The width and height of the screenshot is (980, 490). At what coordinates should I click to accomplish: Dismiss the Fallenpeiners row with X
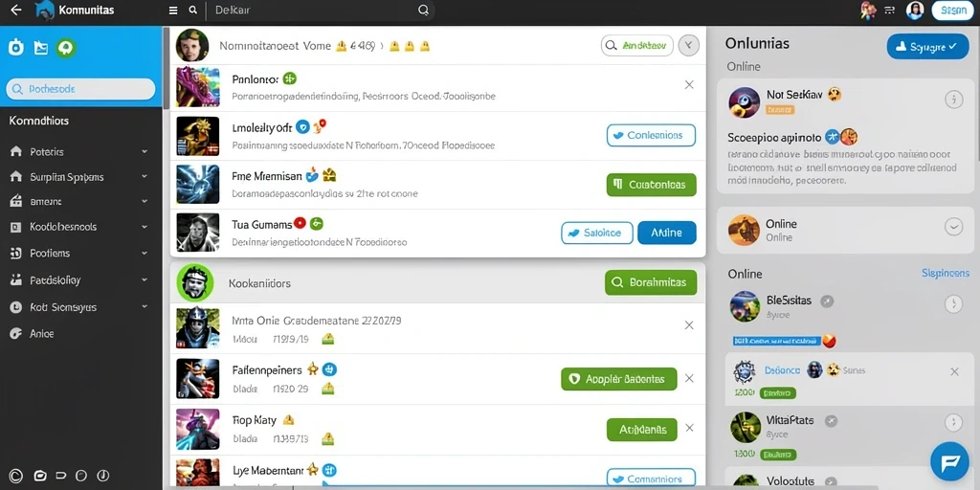(689, 378)
